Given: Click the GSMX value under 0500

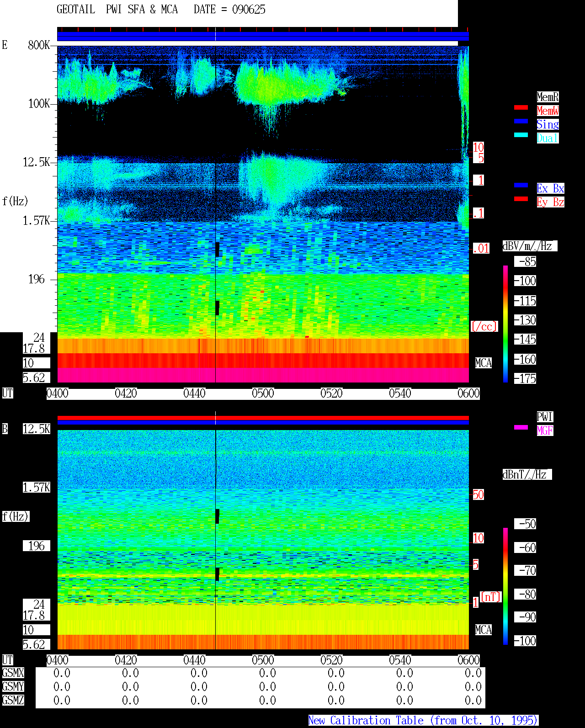Looking at the screenshot, I should pos(267,673).
